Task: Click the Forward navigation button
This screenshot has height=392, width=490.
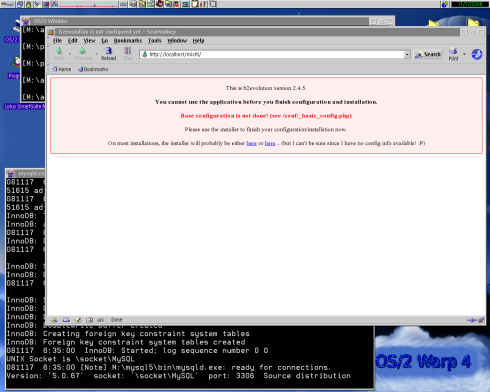Action: tap(83, 53)
